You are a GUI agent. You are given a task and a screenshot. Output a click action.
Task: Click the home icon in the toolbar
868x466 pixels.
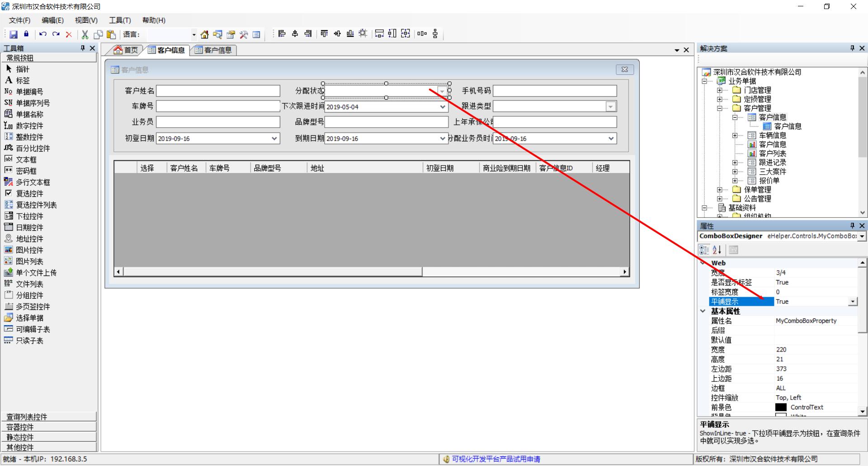click(x=204, y=34)
